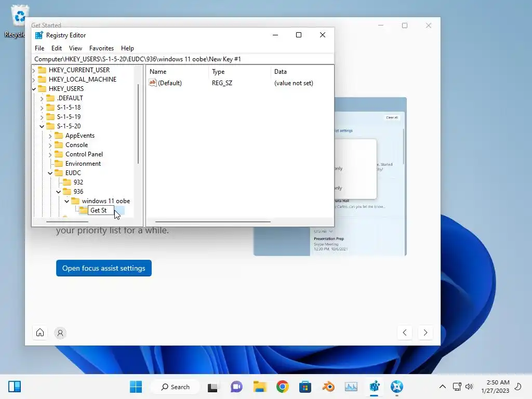
Task: Open the Edit menu in Registry Editor
Action: 56,48
